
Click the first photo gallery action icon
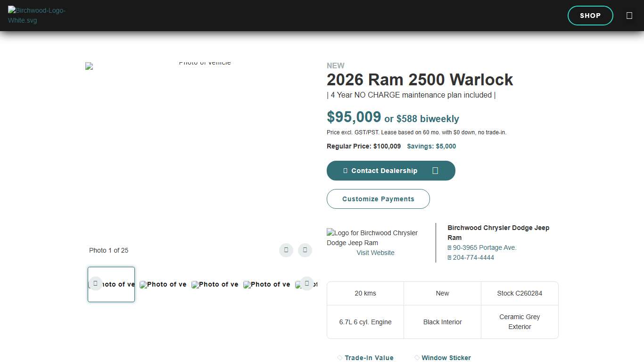point(286,250)
